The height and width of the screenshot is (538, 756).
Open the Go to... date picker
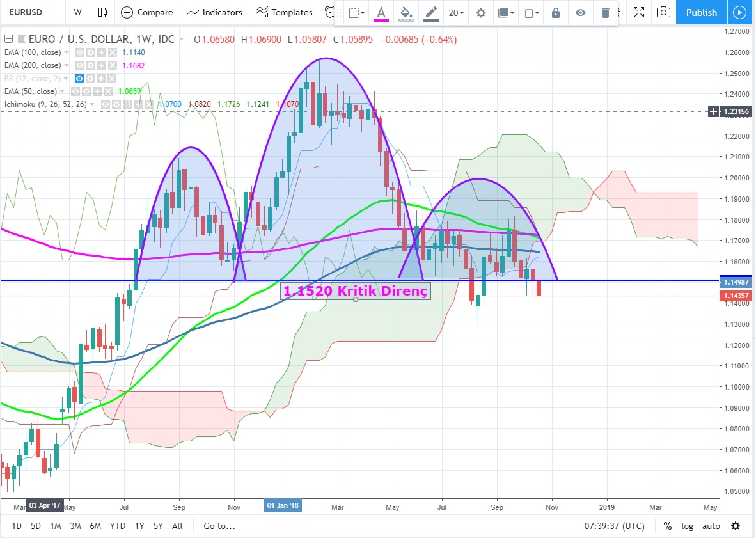pos(219,526)
